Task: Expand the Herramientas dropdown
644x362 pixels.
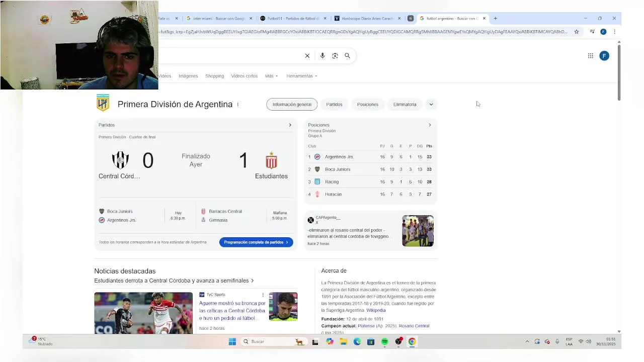Action: coord(302,76)
